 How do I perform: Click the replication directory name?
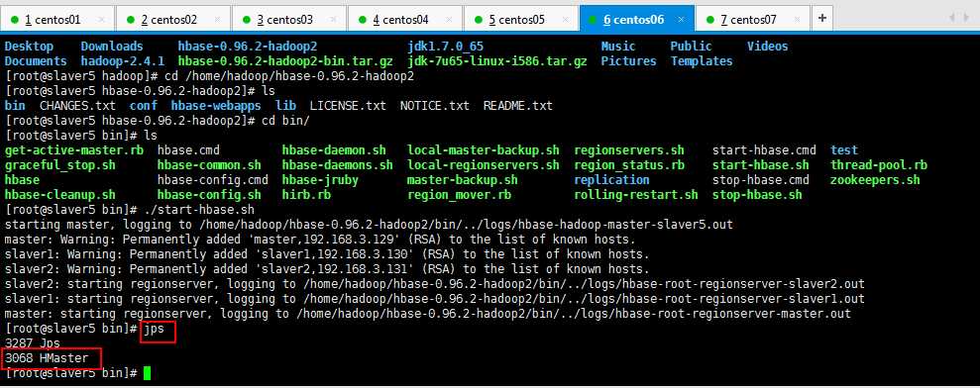tap(611, 180)
